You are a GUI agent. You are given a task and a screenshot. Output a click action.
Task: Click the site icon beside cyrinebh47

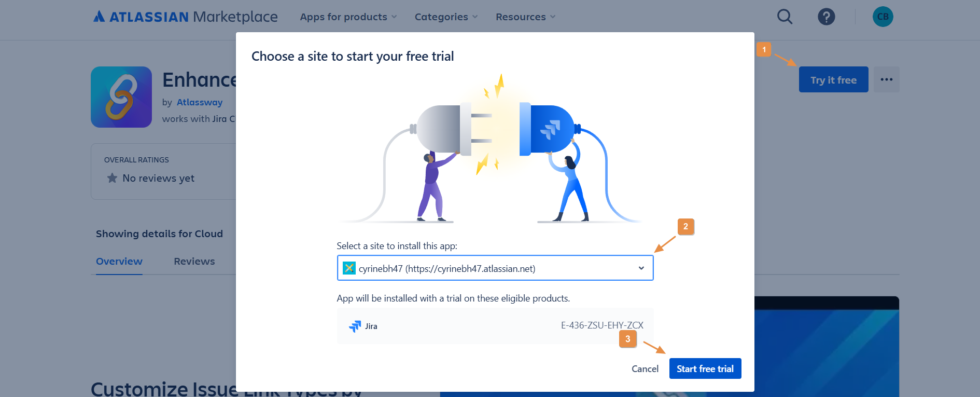pyautogui.click(x=349, y=268)
